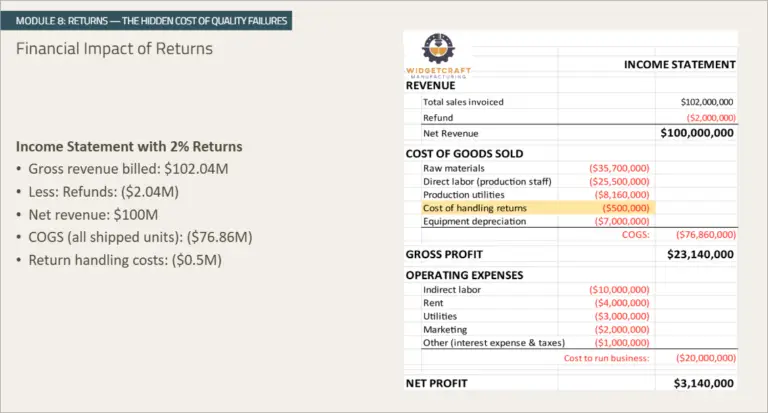Select the Cost to run business label
Screen dimensions: 768x413
606,358
